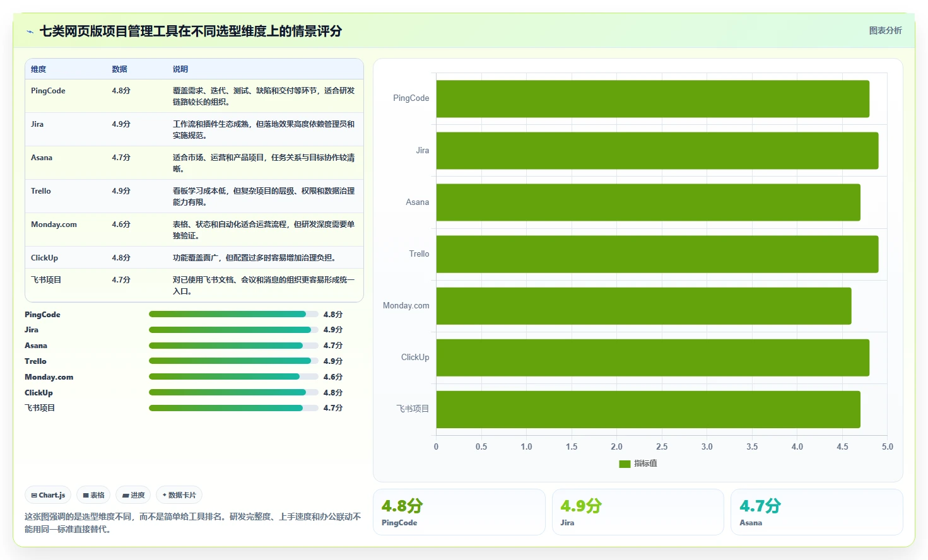
Task: Click the 5.0 tick on the x-axis
Action: click(887, 446)
